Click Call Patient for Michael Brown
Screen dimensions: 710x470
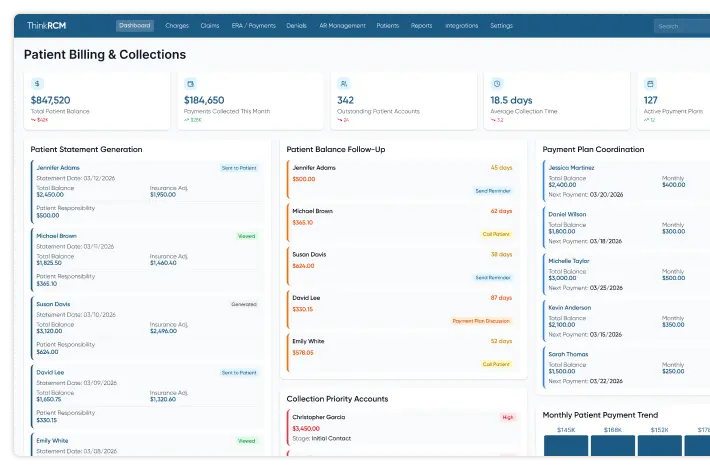tap(496, 234)
